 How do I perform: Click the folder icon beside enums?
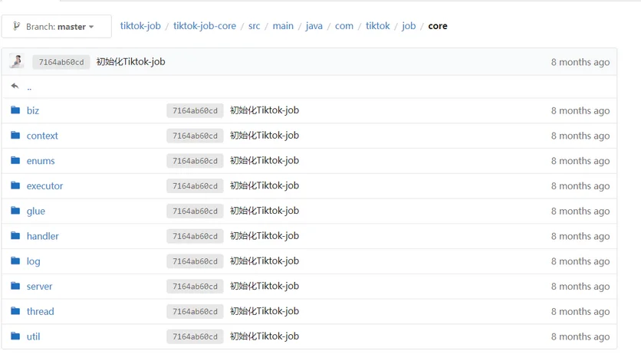(x=15, y=161)
